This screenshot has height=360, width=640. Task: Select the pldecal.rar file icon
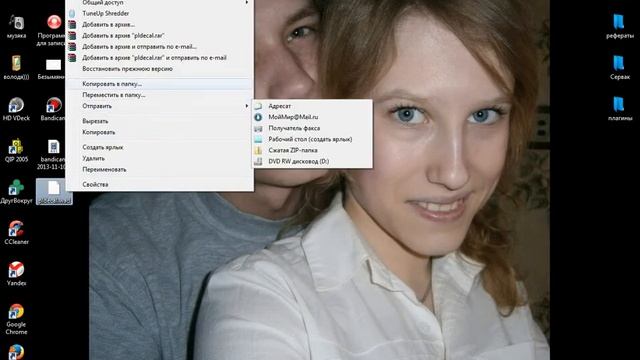click(x=54, y=191)
